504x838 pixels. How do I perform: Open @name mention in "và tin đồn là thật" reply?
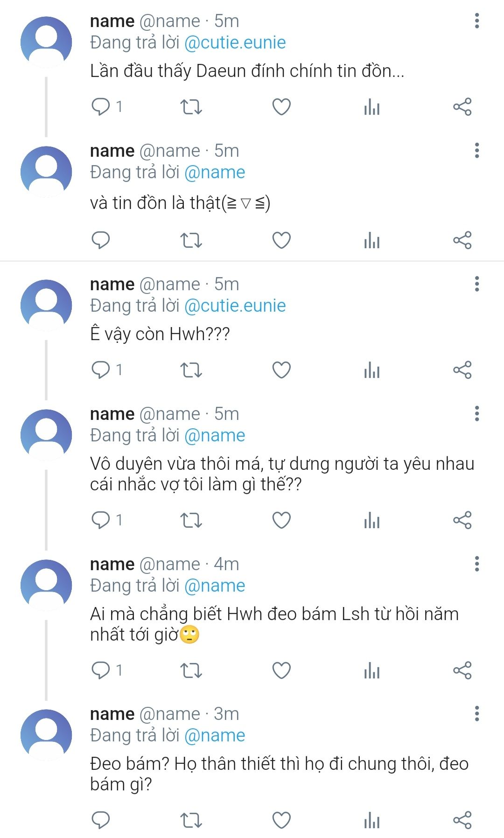pyautogui.click(x=215, y=173)
